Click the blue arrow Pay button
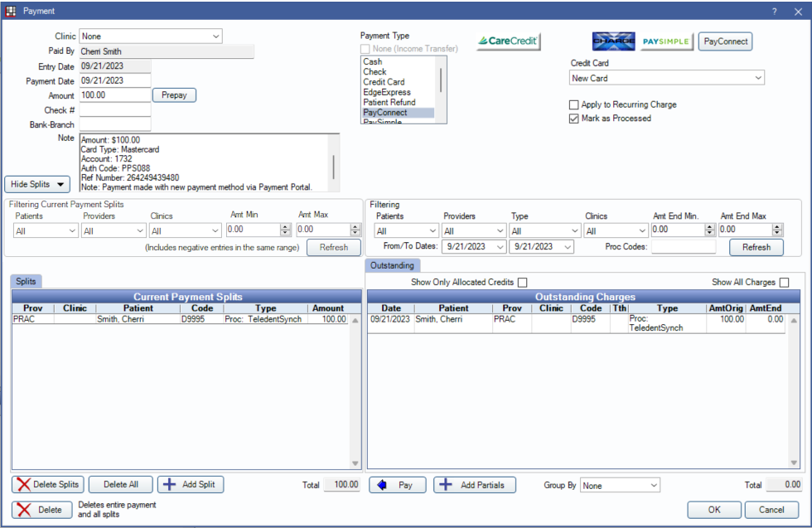The width and height of the screenshot is (812, 528). 397,485
